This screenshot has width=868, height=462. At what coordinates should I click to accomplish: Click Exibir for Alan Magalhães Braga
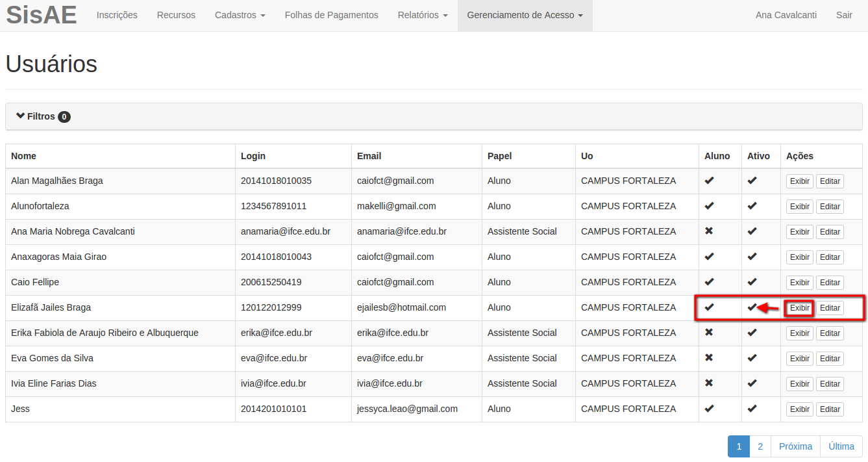pos(800,181)
